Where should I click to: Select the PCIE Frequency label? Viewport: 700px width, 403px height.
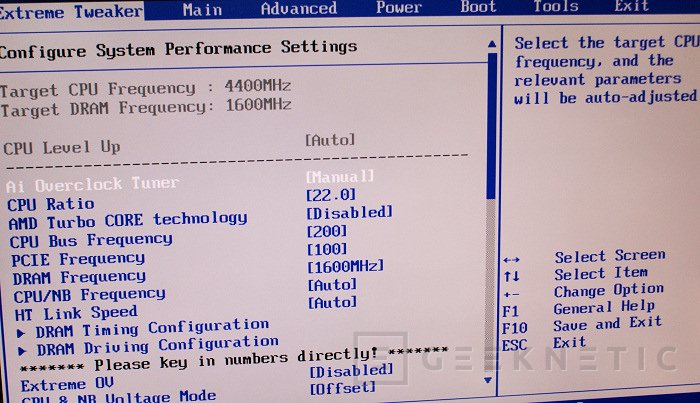click(x=78, y=259)
